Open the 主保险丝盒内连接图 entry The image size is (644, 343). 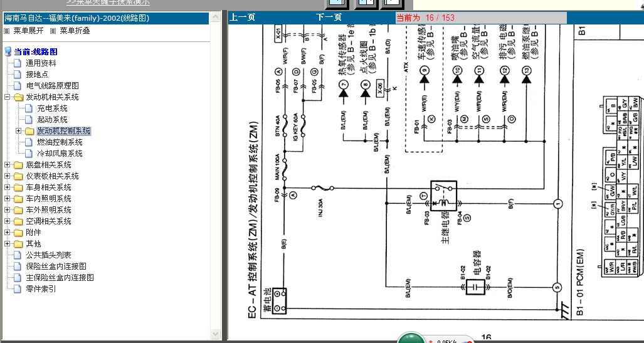(60, 278)
